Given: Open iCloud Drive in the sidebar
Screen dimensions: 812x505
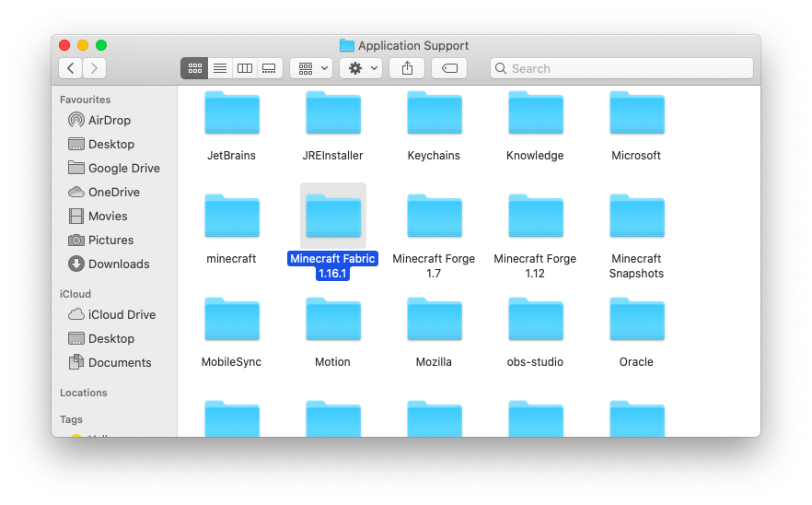Looking at the screenshot, I should 112,315.
